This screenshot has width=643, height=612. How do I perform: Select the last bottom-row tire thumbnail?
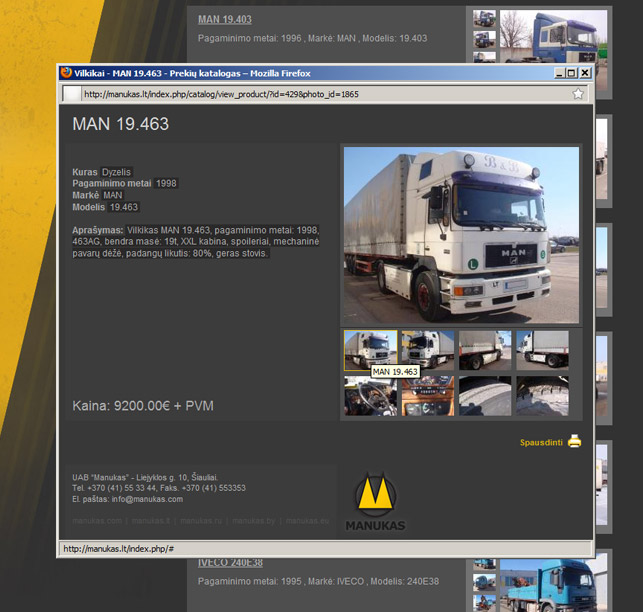[x=542, y=396]
